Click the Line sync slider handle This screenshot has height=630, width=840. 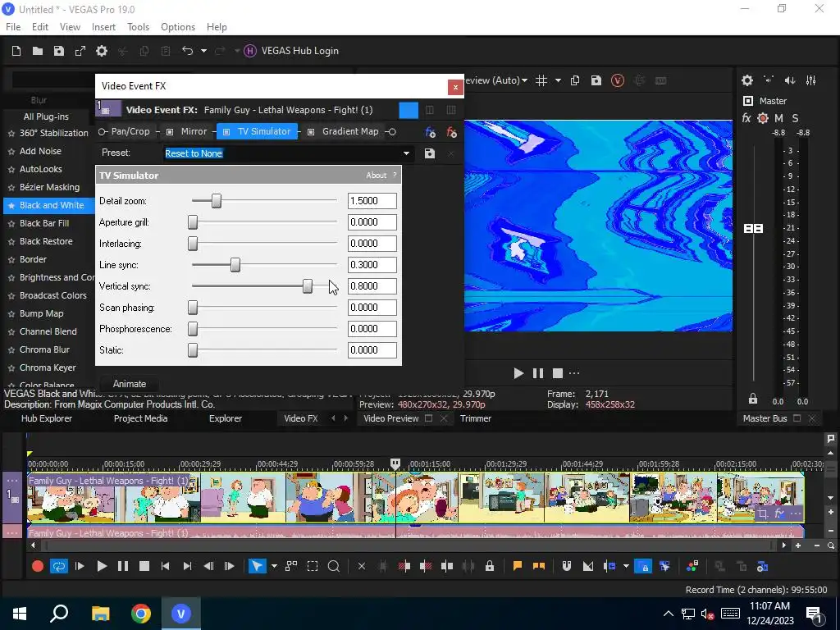coord(235,265)
